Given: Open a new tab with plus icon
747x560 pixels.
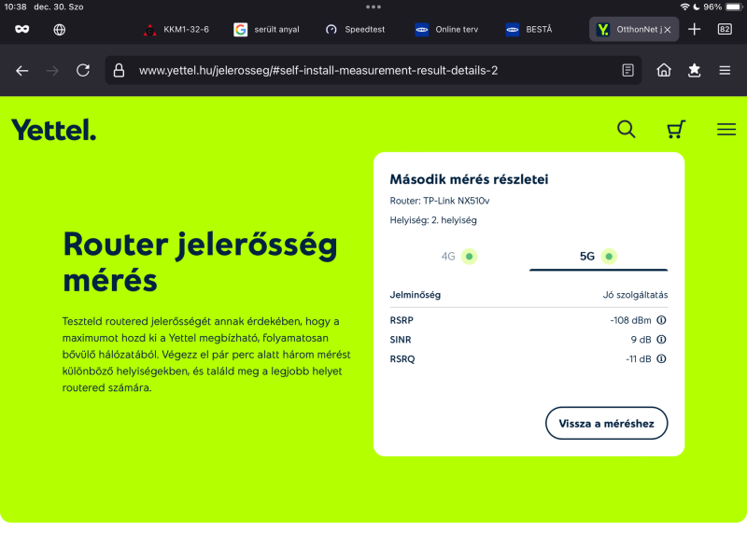Looking at the screenshot, I should 694,30.
